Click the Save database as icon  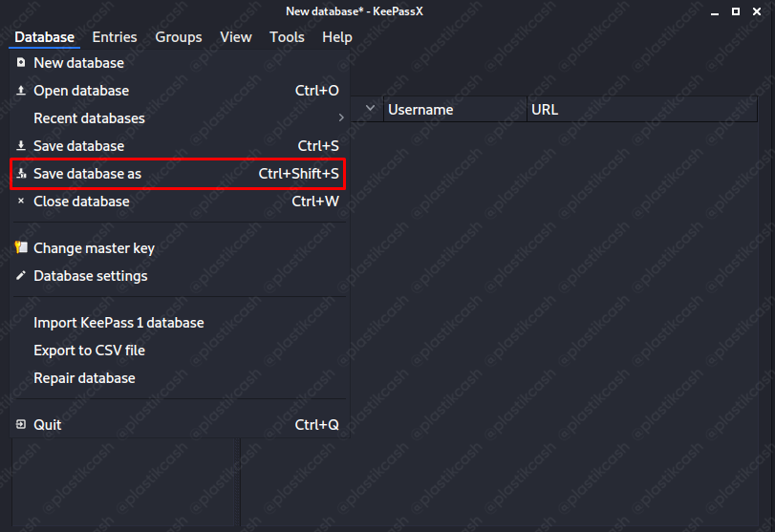21,174
